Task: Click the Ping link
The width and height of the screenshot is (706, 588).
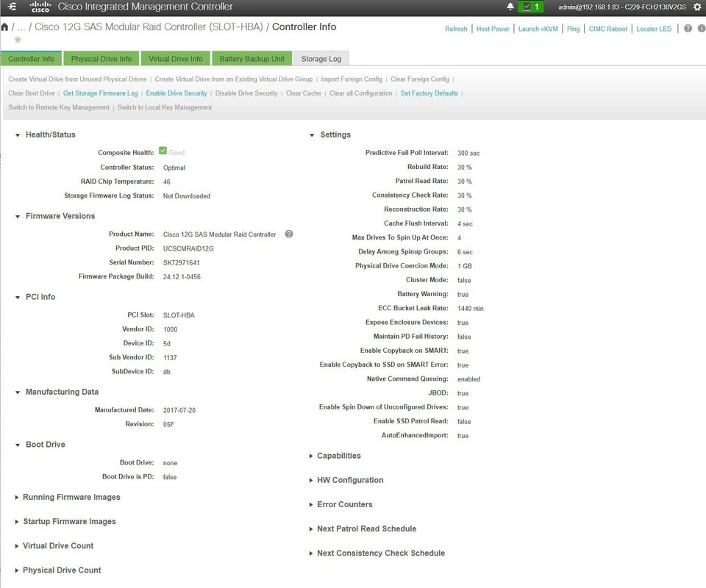Action: [573, 29]
